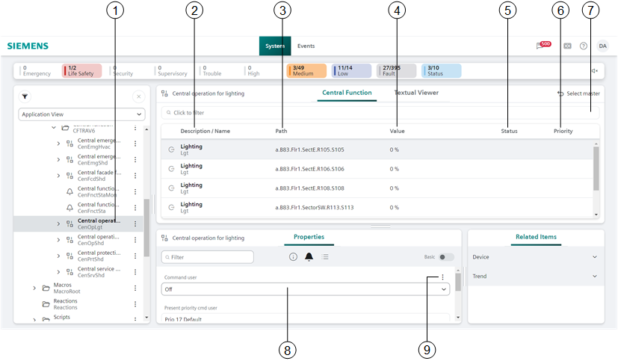Toggle the Basic switch in Properties

coord(446,256)
